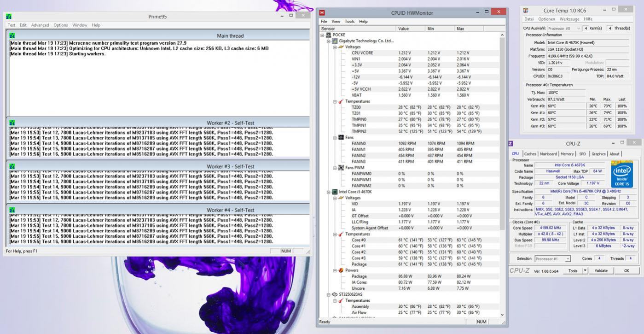The width and height of the screenshot is (644, 334).
Task: Click the HWMonitor scrollbar down arrow
Action: pyautogui.click(x=502, y=315)
